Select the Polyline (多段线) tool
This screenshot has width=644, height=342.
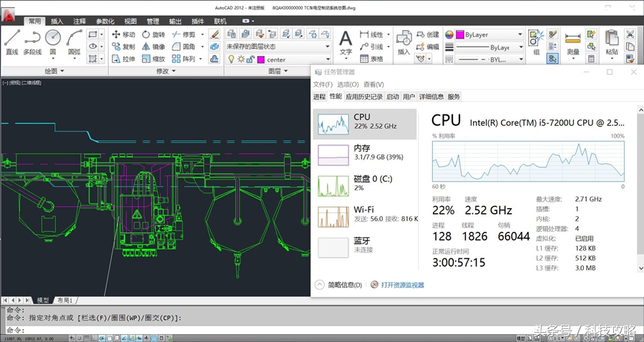pos(31,39)
